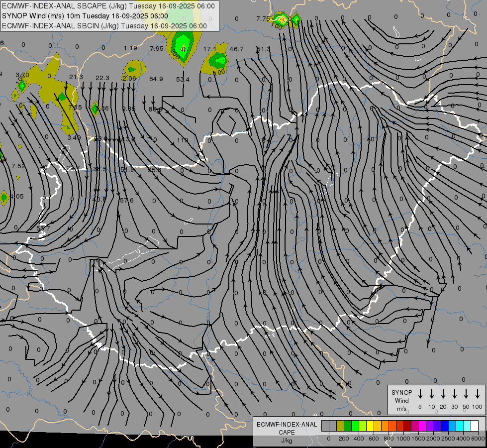Select the 100 m/s wind arrow symbol
This screenshot has width=487, height=448.
click(x=478, y=394)
